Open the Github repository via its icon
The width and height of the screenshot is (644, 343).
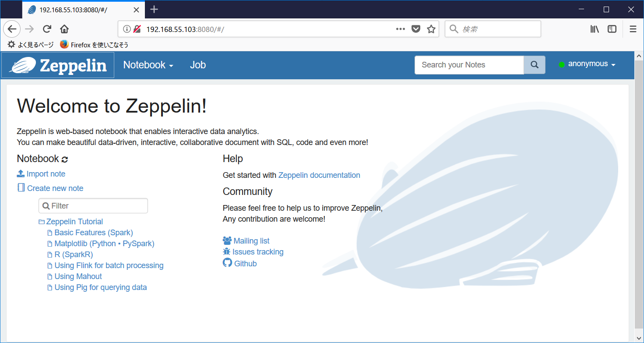pyautogui.click(x=227, y=262)
